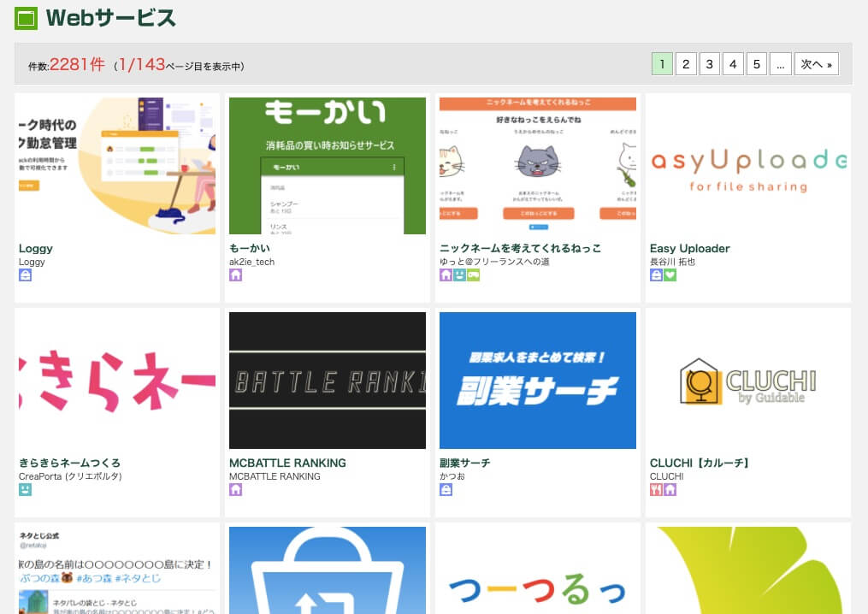The width and height of the screenshot is (868, 614).
Task: Click the 2281件 result count text
Action: tap(77, 65)
